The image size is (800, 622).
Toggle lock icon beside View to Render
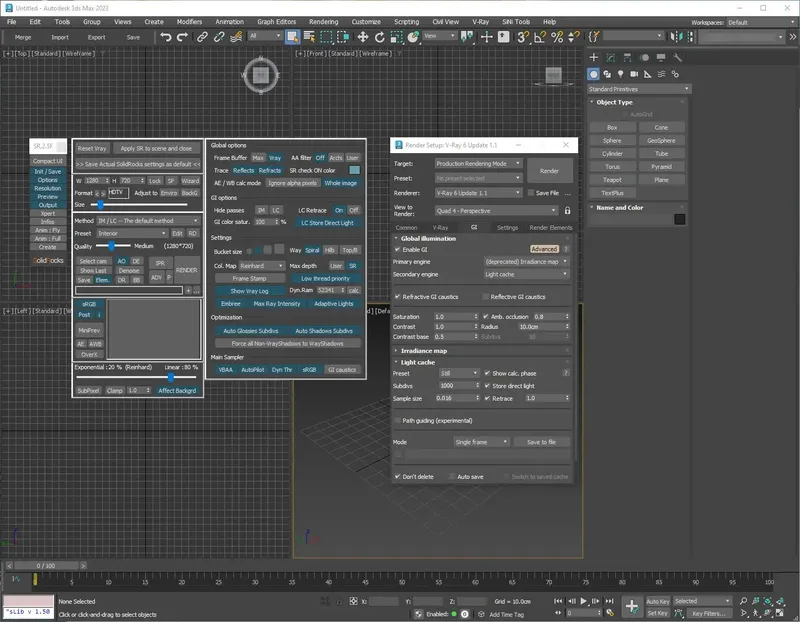click(x=568, y=211)
